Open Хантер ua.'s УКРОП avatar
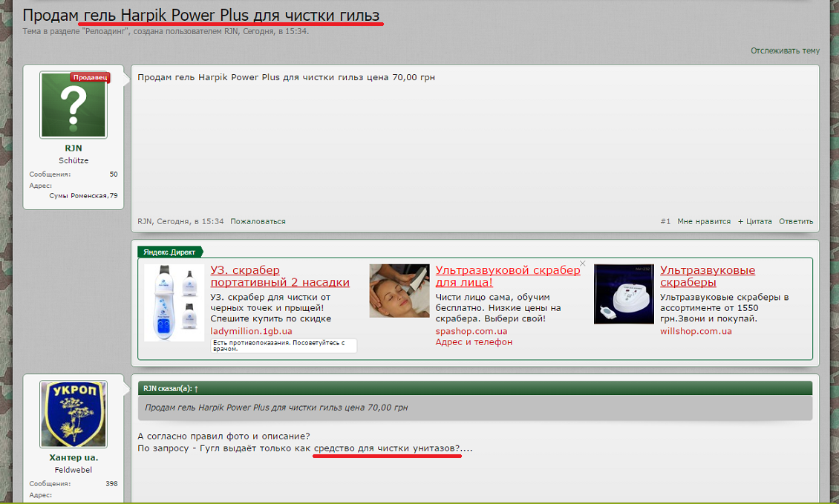 coord(74,414)
